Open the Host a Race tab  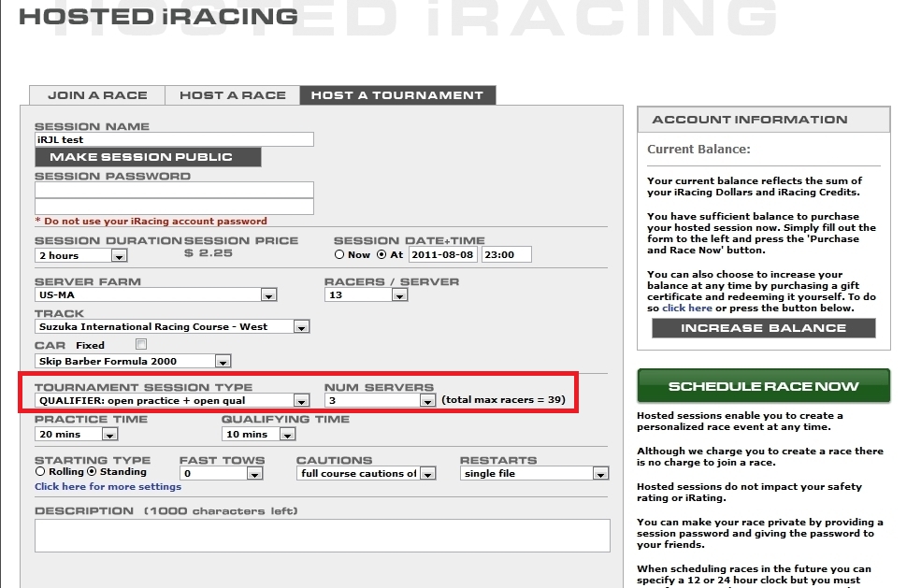[x=233, y=95]
